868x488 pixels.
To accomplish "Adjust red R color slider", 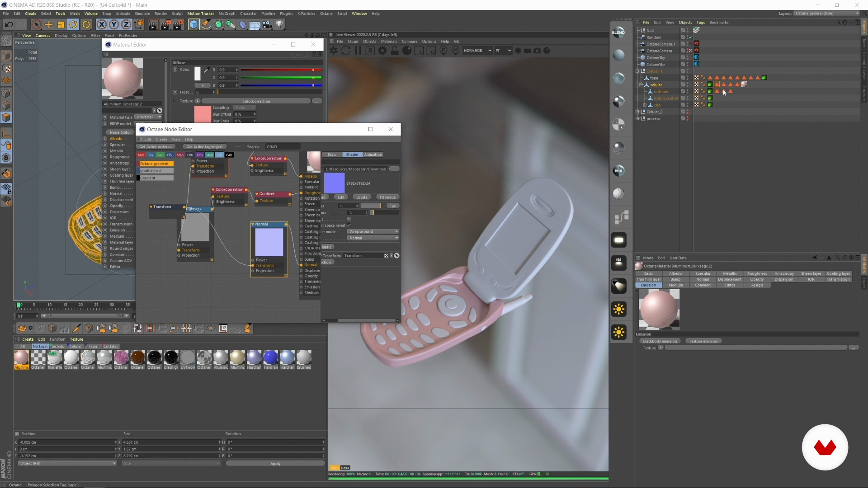I will pos(281,70).
